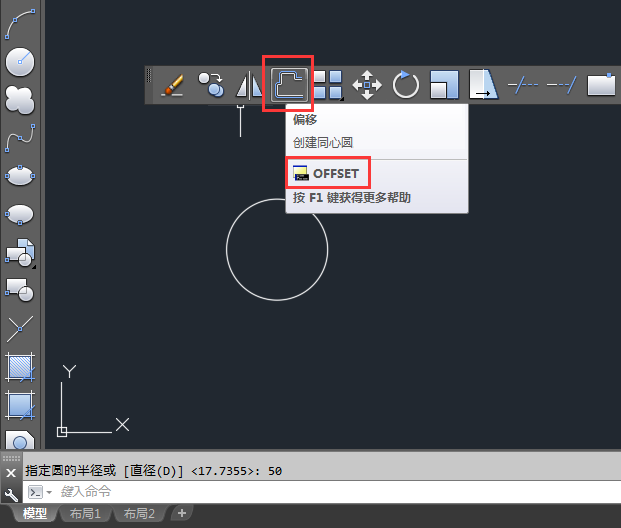Activate the Break at Point tool
The width and height of the screenshot is (621, 528).
point(601,84)
